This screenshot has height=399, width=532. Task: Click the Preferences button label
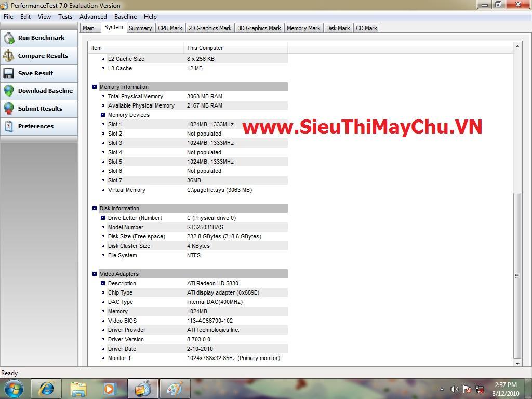click(36, 126)
